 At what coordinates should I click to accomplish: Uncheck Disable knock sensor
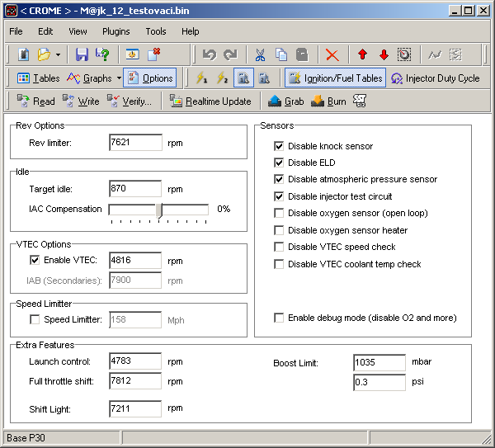[279, 146]
